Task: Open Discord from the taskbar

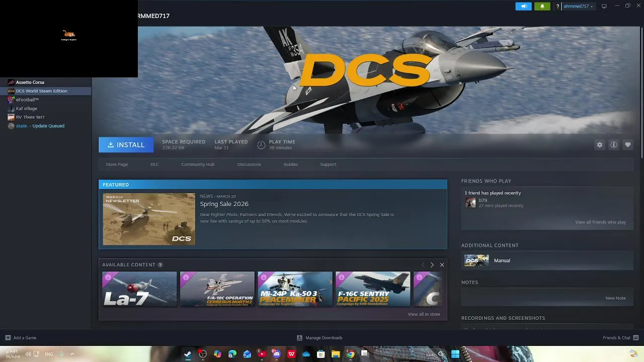Action: click(x=276, y=354)
